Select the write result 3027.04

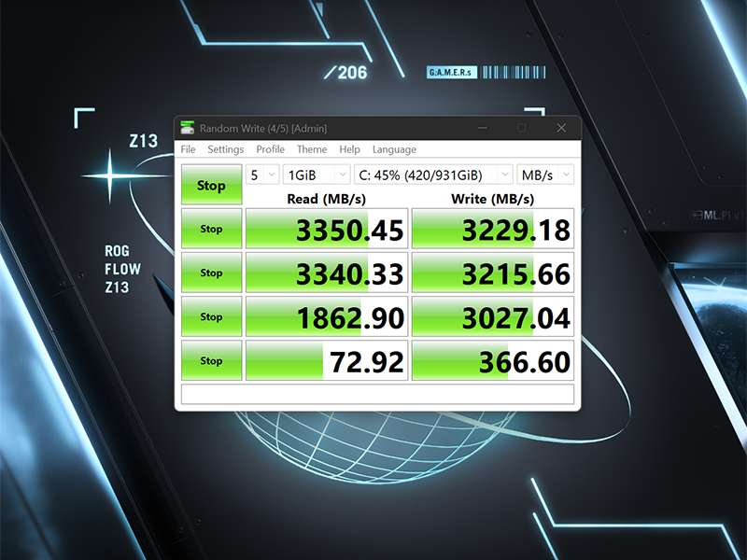coord(493,316)
